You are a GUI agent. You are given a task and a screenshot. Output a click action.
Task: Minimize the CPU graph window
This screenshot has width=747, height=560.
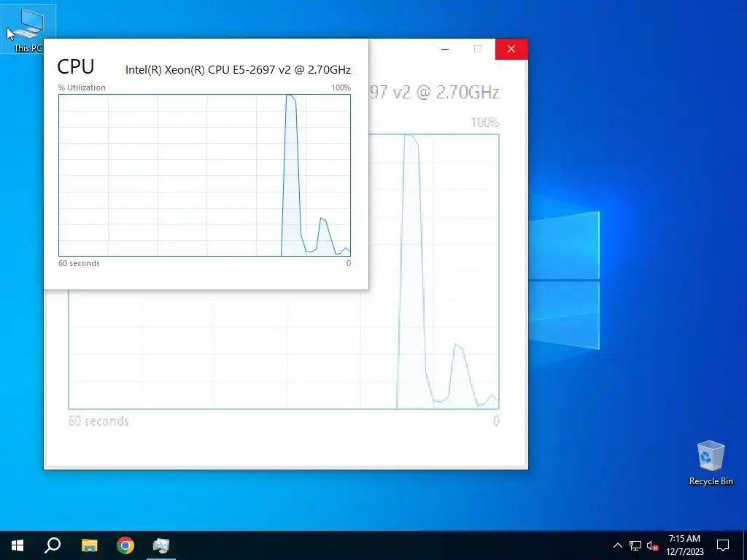point(445,49)
